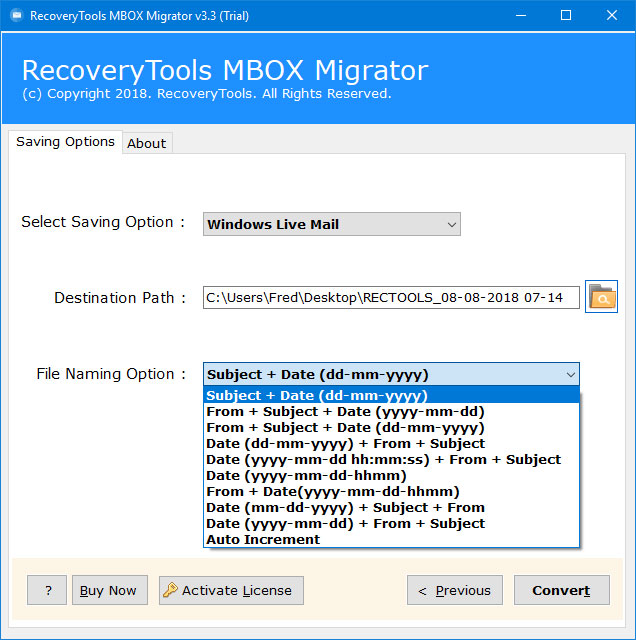This screenshot has width=636, height=640.
Task: Pick the Auto Increment naming option
Action: point(391,539)
